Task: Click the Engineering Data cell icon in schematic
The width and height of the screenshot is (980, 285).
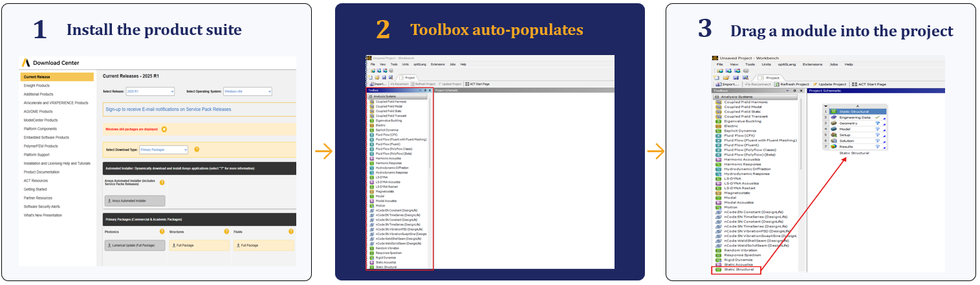Action: (x=833, y=117)
